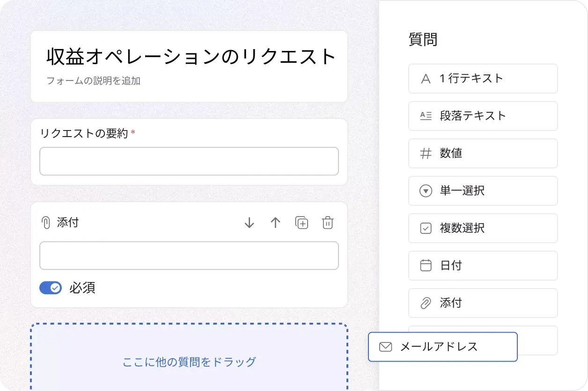Image resolution: width=588 pixels, height=391 pixels.
Task: Add 複数選択 question type
Action: tap(483, 228)
